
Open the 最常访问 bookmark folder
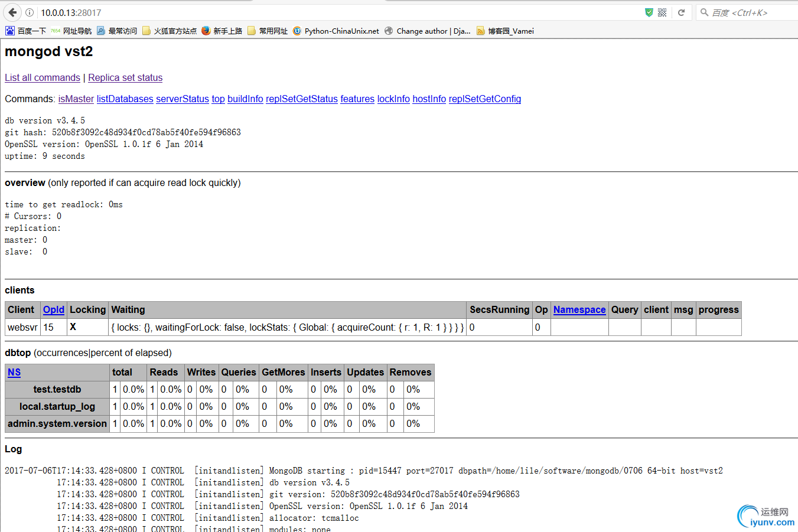coord(117,31)
